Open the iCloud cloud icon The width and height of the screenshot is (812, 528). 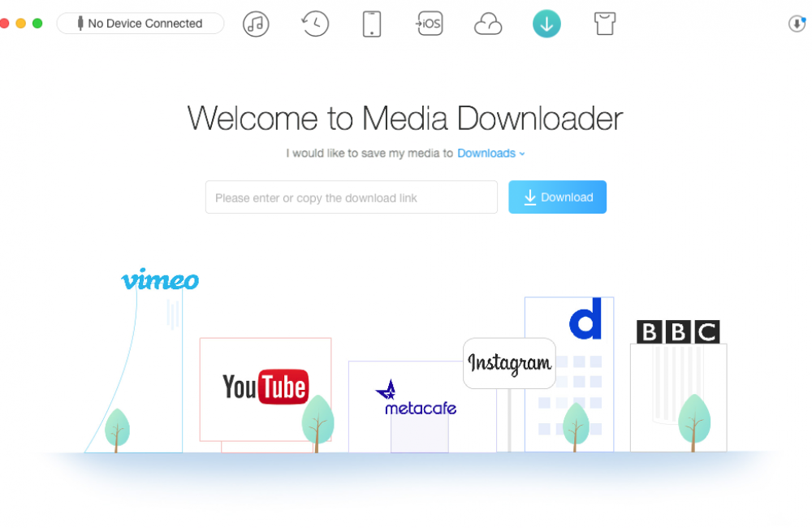pyautogui.click(x=488, y=24)
